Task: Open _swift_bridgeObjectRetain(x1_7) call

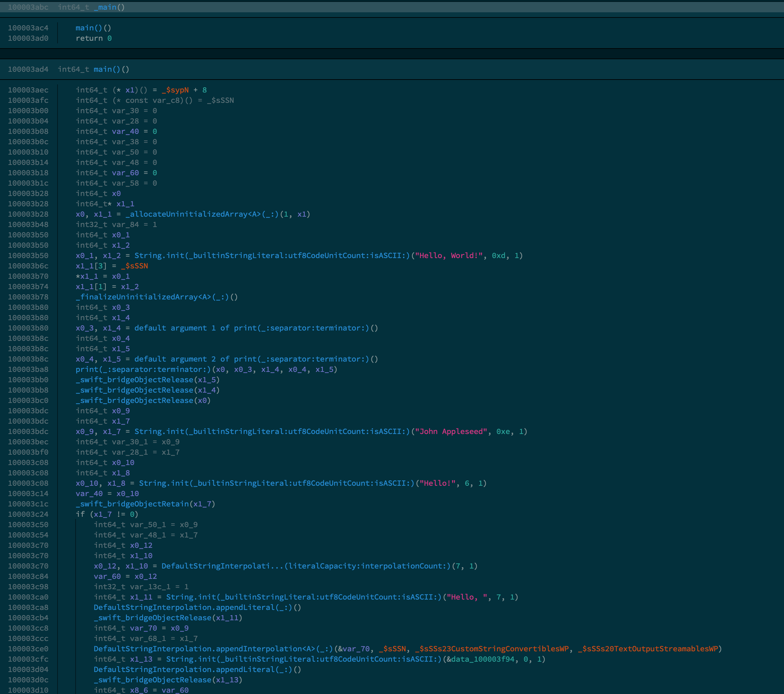Action: coord(145,504)
